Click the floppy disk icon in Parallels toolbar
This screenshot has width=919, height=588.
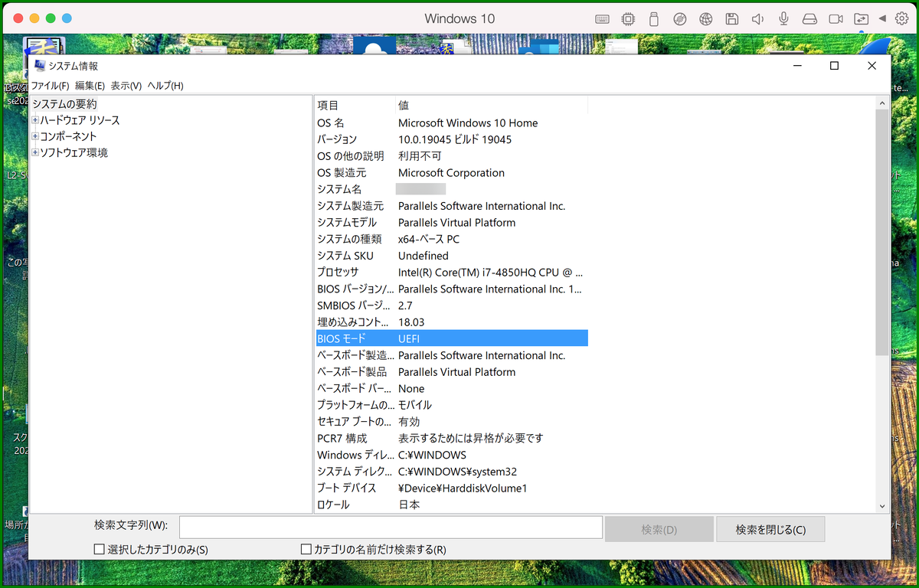pyautogui.click(x=732, y=19)
